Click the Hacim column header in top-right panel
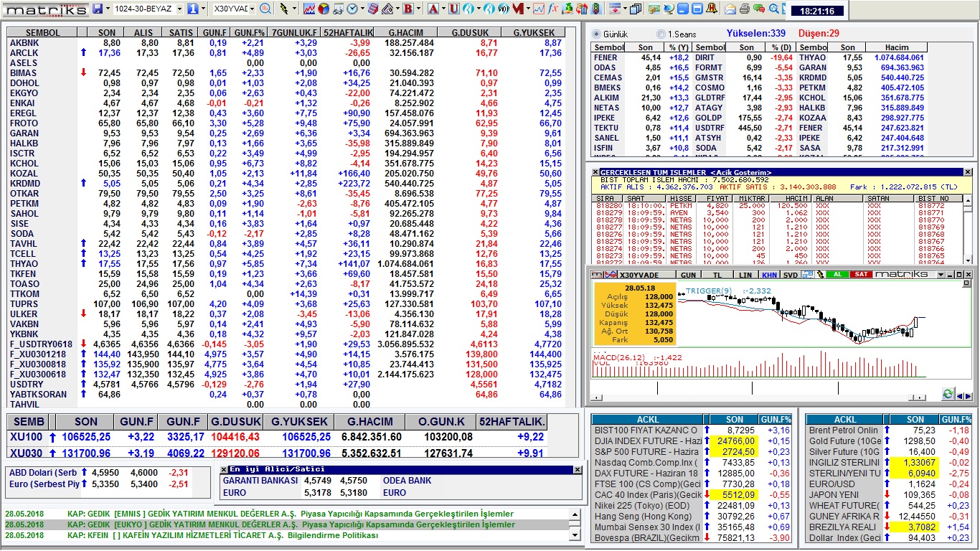This screenshot has height=551, width=980. tap(895, 47)
